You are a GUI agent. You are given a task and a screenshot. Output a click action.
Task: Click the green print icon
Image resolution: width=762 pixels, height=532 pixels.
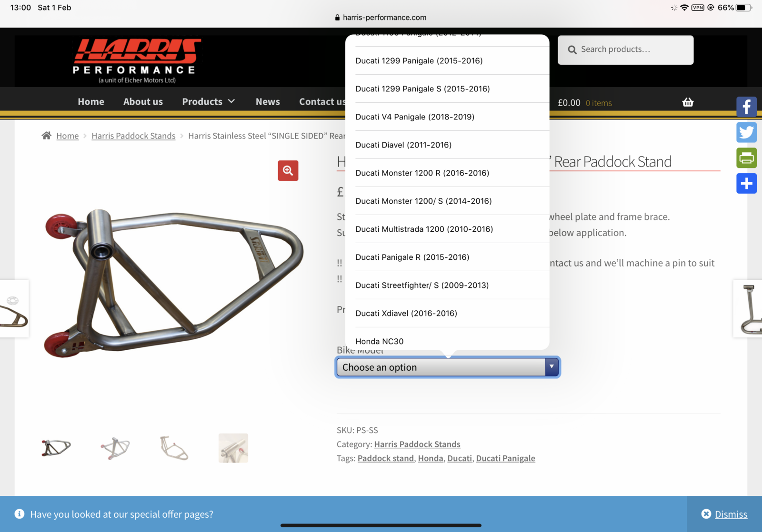point(746,158)
